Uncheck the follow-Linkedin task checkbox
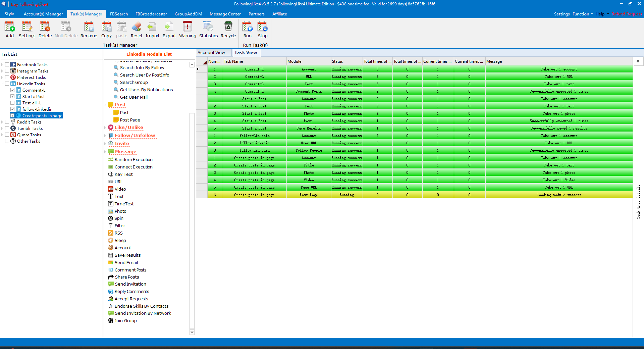 [x=12, y=109]
